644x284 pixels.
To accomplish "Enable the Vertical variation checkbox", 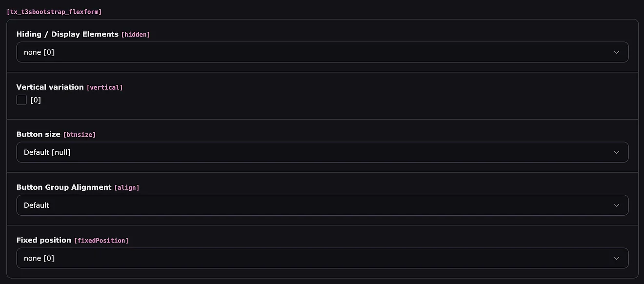I will point(21,100).
